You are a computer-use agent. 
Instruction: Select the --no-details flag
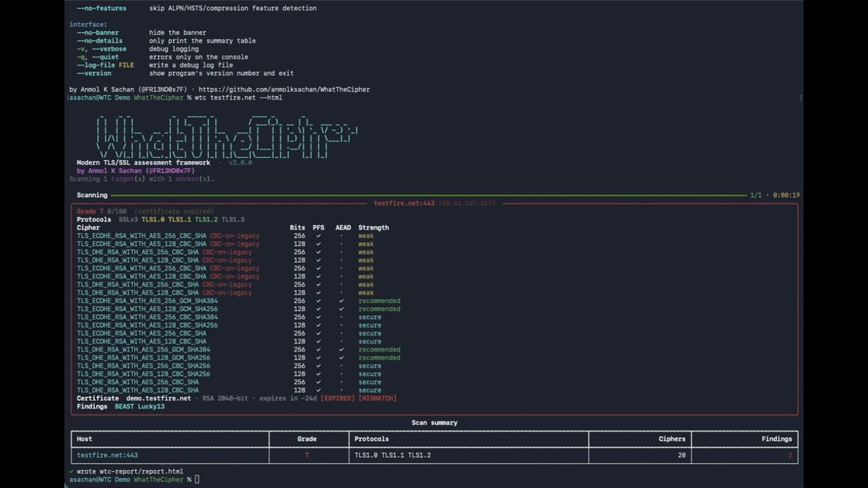pyautogui.click(x=100, y=41)
